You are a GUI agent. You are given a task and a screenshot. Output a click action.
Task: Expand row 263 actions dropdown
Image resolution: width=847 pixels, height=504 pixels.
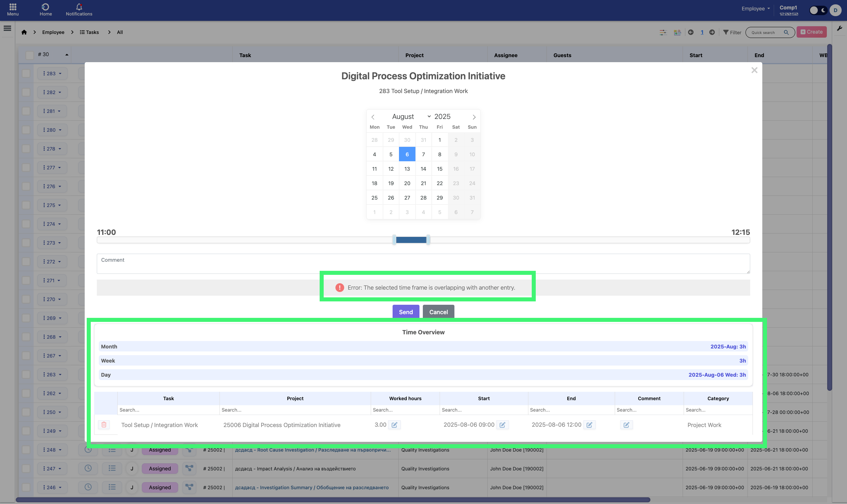click(52, 374)
